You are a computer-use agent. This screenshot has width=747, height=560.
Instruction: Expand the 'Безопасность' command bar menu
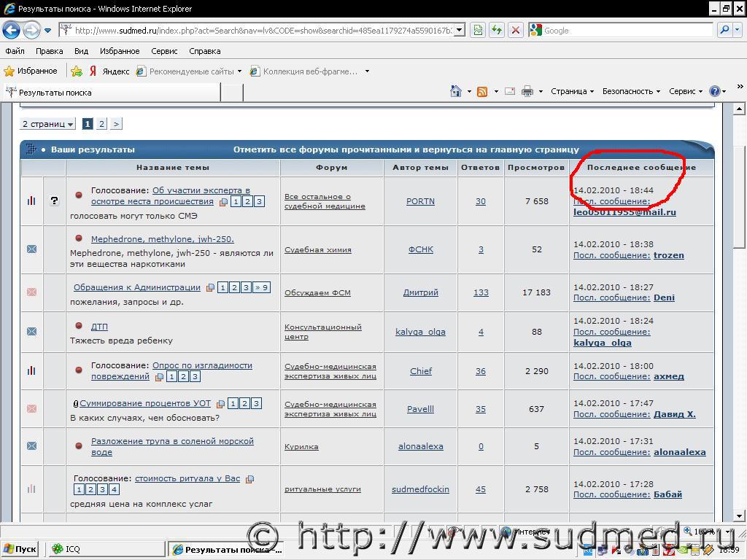[631, 91]
